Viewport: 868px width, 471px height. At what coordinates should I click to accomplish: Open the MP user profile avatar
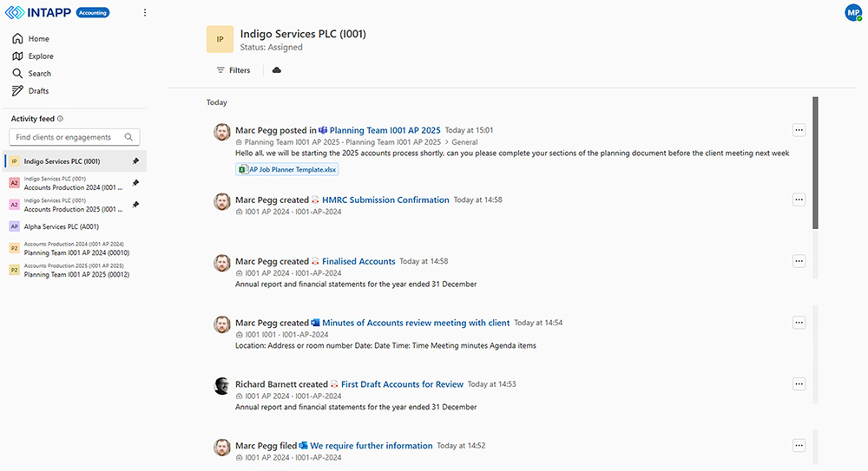pyautogui.click(x=852, y=12)
